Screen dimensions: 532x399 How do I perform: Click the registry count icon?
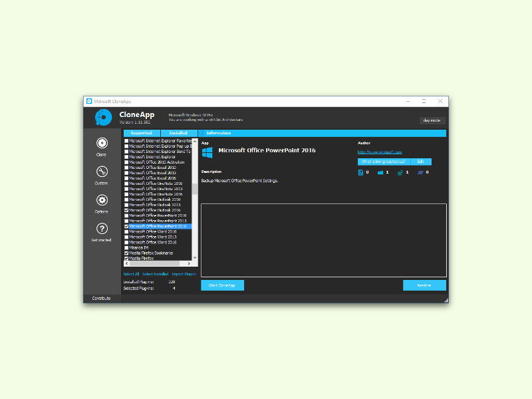pyautogui.click(x=400, y=172)
